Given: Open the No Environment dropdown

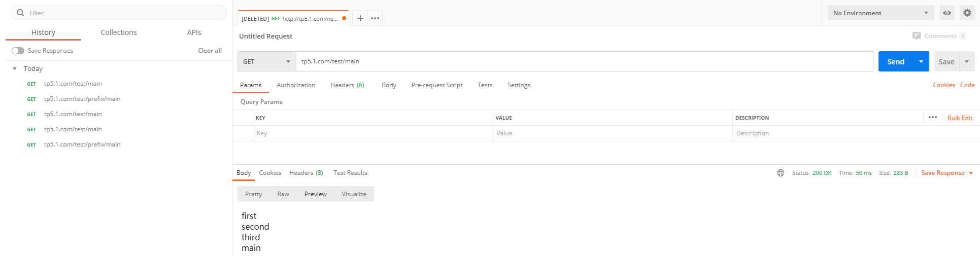Looking at the screenshot, I should point(881,13).
